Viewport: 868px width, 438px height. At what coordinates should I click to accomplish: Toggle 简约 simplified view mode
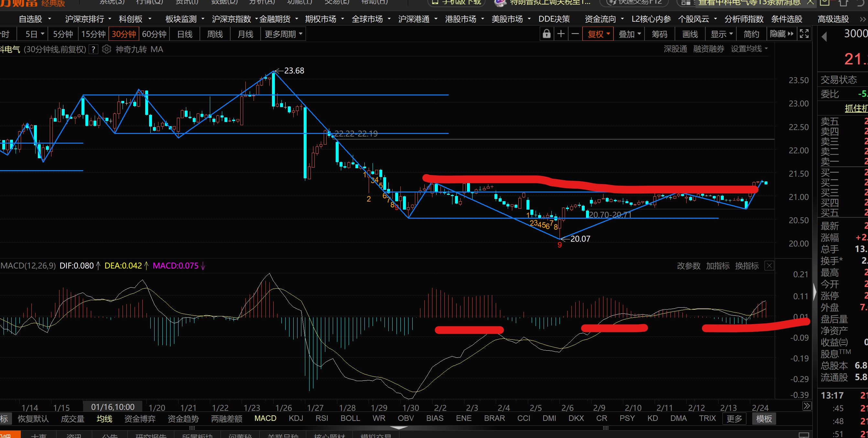tap(751, 34)
